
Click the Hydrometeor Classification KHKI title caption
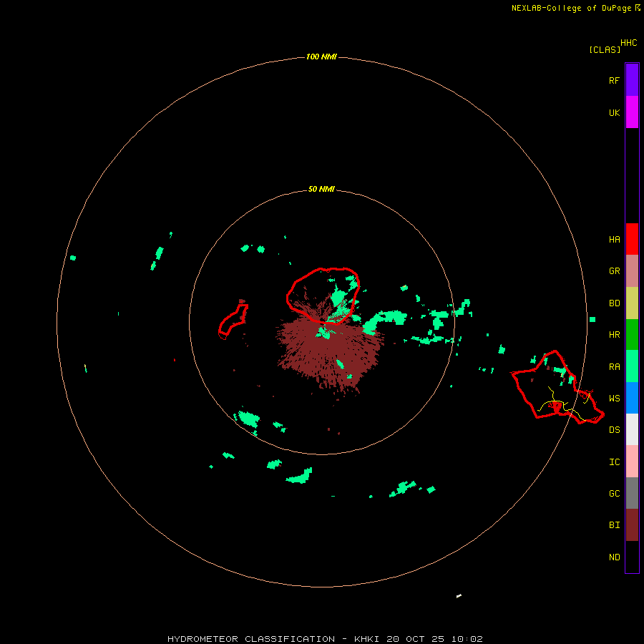325,639
